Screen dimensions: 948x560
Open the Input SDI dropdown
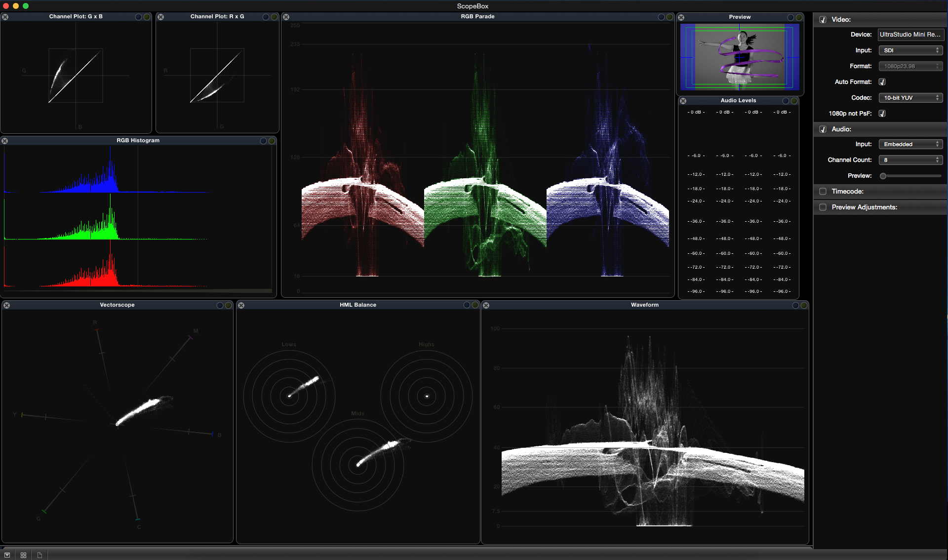point(910,50)
